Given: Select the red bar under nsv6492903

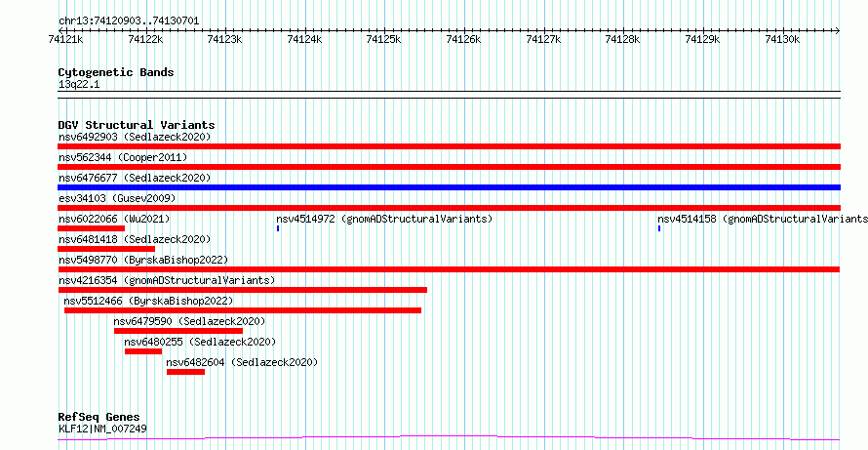Looking at the screenshot, I should click(x=449, y=146).
